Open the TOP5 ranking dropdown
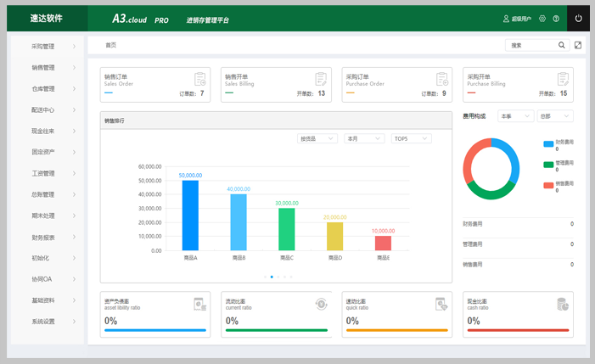595x364 pixels. coord(411,138)
